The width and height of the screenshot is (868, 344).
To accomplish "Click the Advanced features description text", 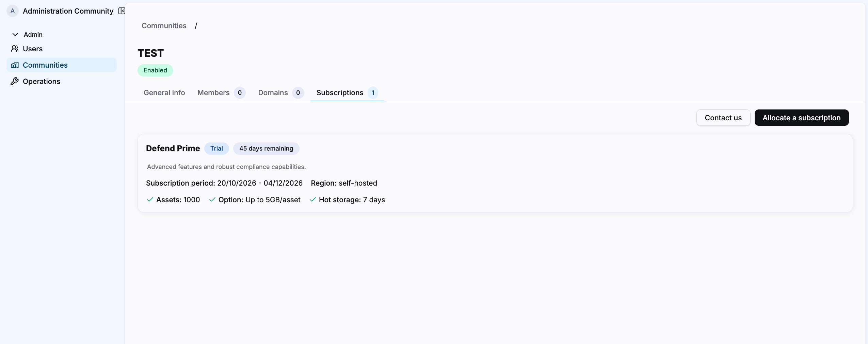I will pos(226,167).
